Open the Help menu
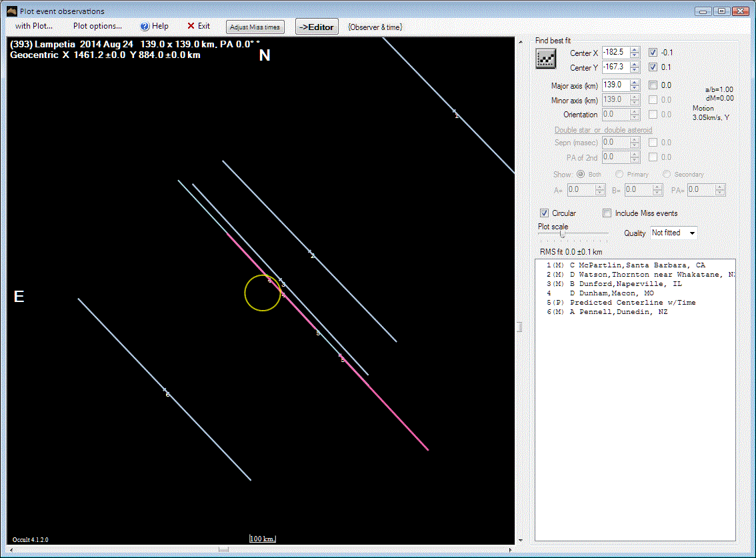Viewport: 756px width, 558px height. (x=154, y=26)
